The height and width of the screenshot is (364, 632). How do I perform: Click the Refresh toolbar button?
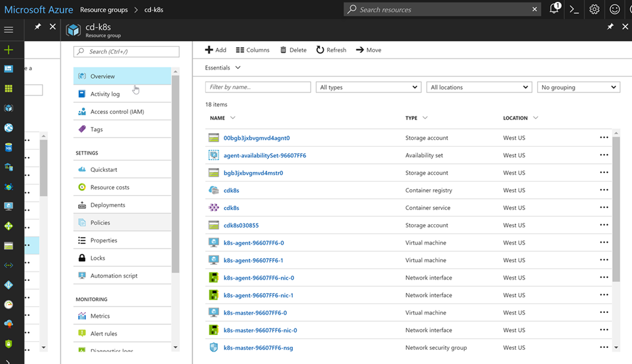332,50
